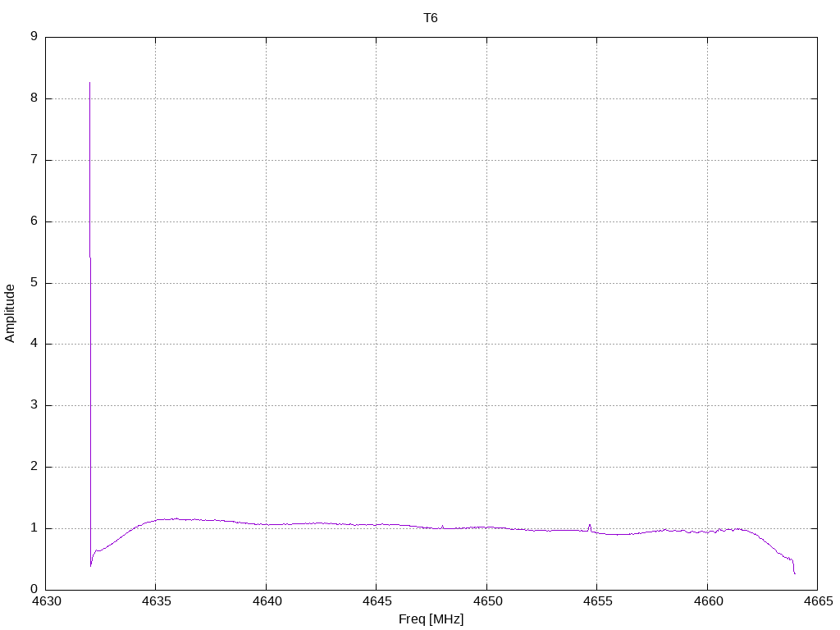Click the y-axis tick label 9
This screenshot has height=630, width=840.
click(x=34, y=36)
